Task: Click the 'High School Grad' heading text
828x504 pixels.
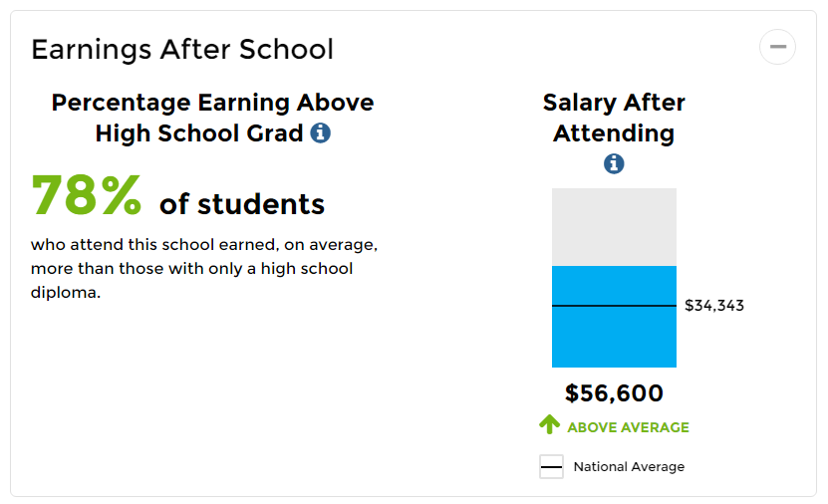Action: (x=199, y=132)
